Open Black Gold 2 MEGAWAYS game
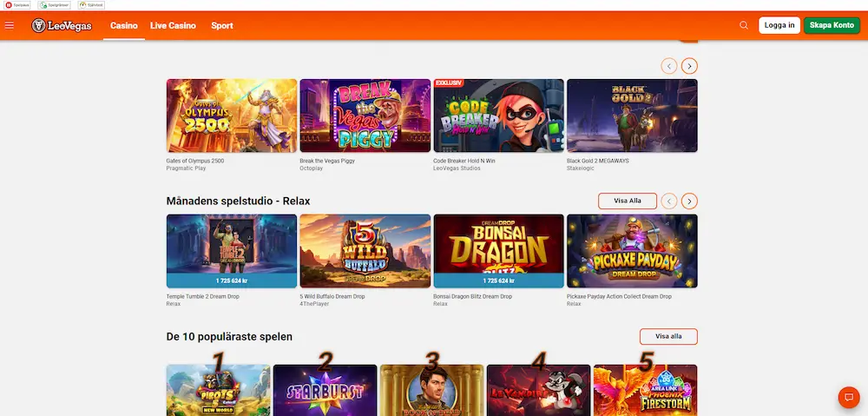 pyautogui.click(x=632, y=116)
